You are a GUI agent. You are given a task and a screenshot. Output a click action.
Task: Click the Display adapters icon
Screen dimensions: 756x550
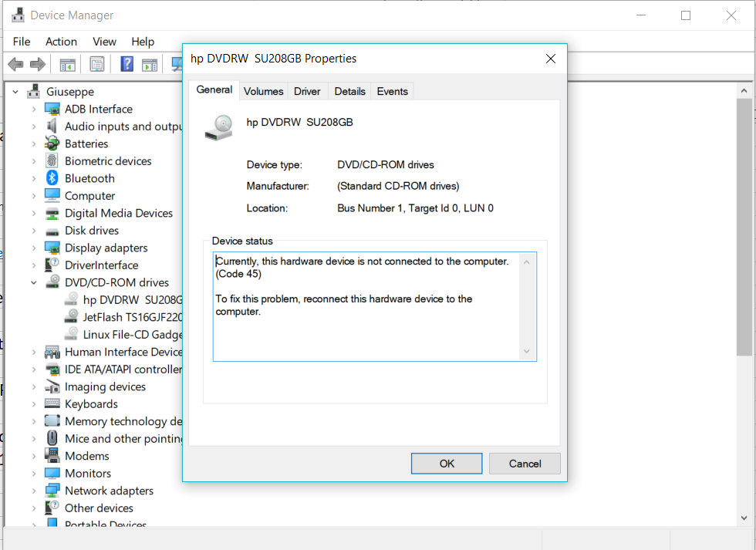52,248
